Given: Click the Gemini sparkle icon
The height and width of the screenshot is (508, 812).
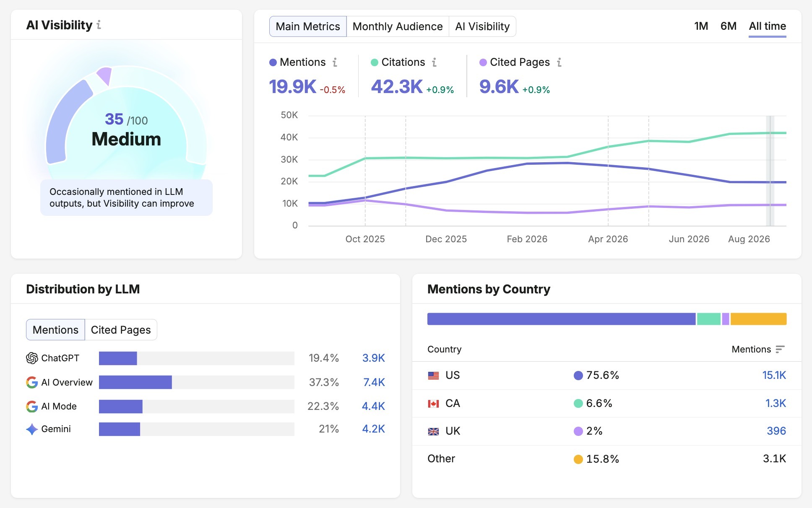Looking at the screenshot, I should (32, 429).
